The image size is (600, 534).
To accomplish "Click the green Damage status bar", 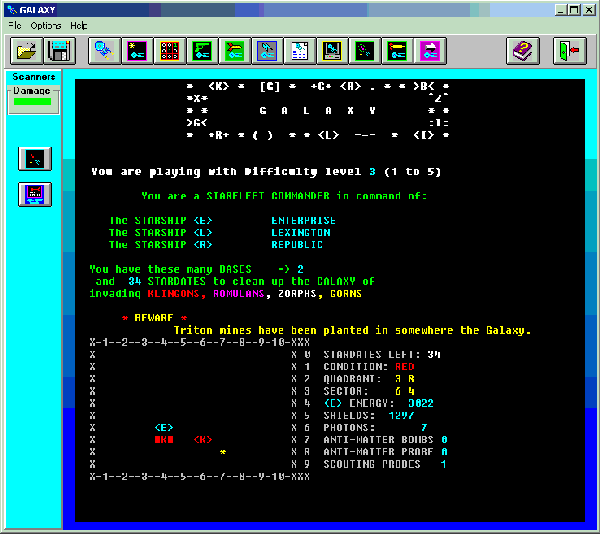I will (x=32, y=101).
